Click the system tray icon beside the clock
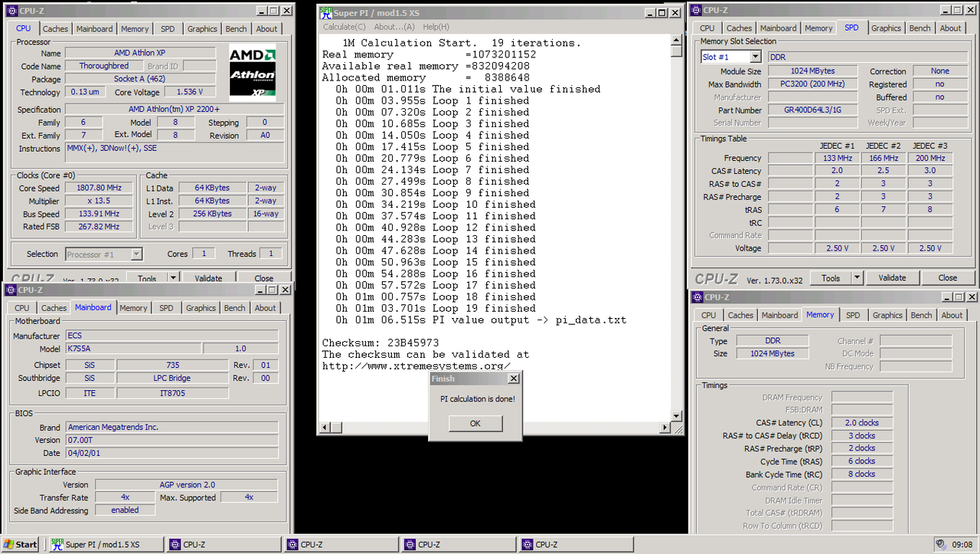 940,544
